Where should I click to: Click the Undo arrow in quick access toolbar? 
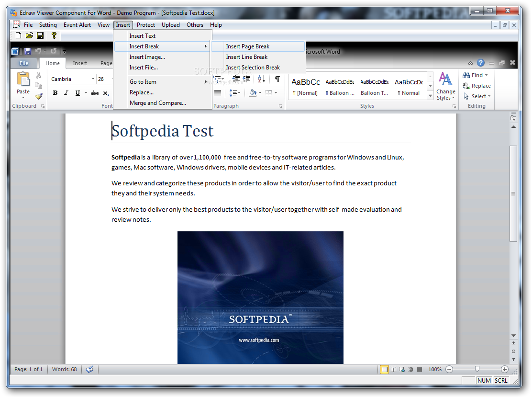pyautogui.click(x=38, y=51)
